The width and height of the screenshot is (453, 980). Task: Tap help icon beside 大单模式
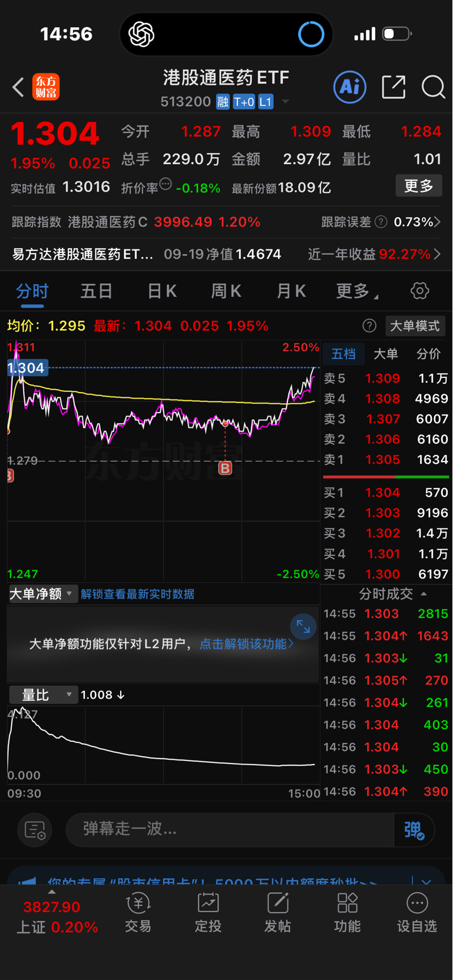[x=369, y=325]
